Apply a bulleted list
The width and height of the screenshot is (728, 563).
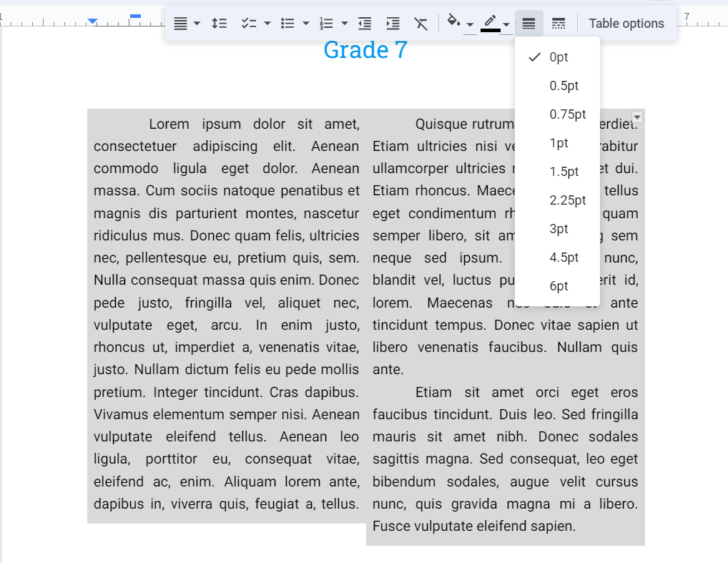[x=289, y=23]
